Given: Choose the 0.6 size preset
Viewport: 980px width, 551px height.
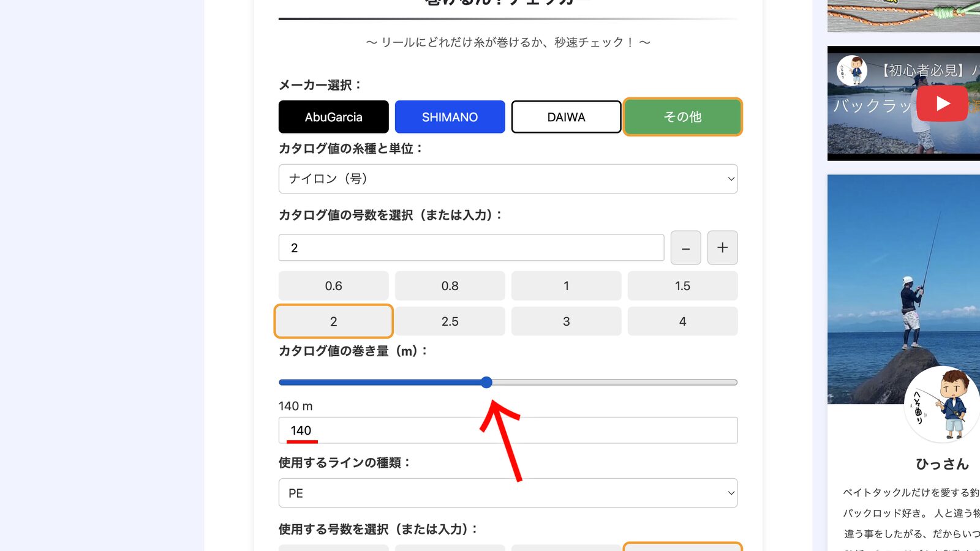Looking at the screenshot, I should (x=333, y=286).
